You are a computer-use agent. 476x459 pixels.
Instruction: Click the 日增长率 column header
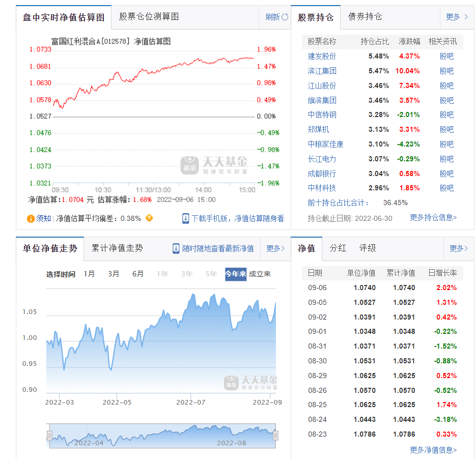442,273
